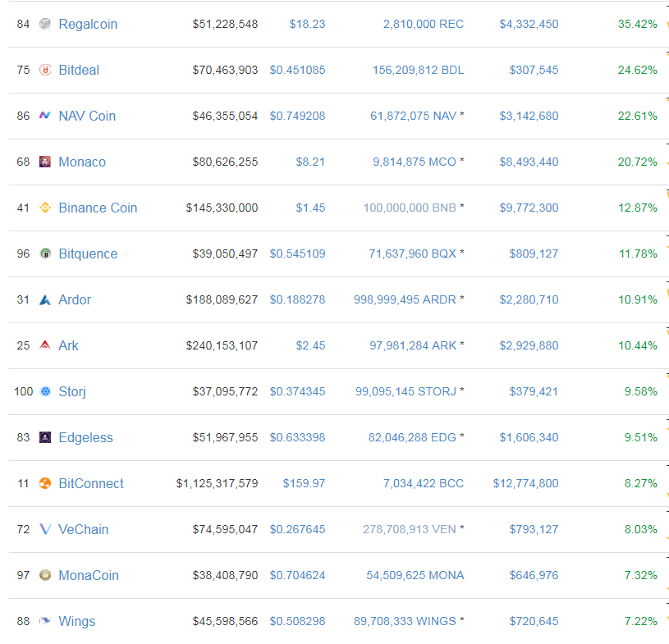This screenshot has height=644, width=669.
Task: Click Monaco price $8.21
Action: 310,162
